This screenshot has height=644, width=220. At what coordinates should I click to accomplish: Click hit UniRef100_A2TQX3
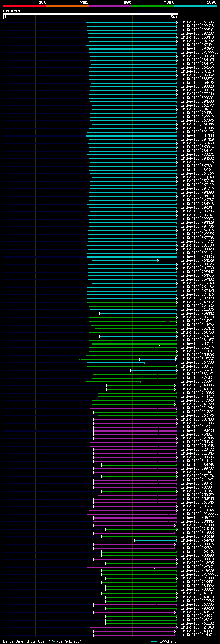[x=197, y=627]
